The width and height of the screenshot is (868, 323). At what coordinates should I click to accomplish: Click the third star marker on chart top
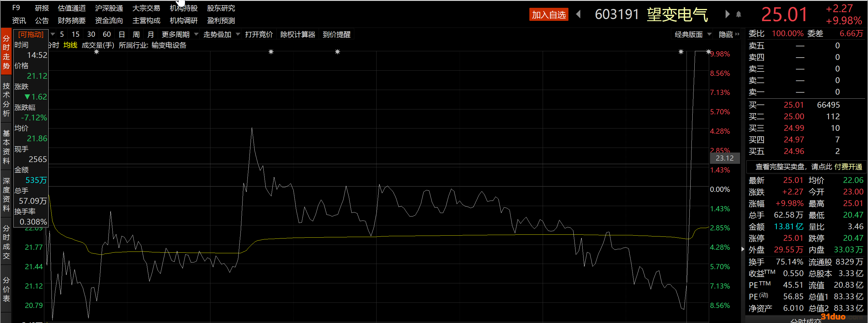coord(337,52)
